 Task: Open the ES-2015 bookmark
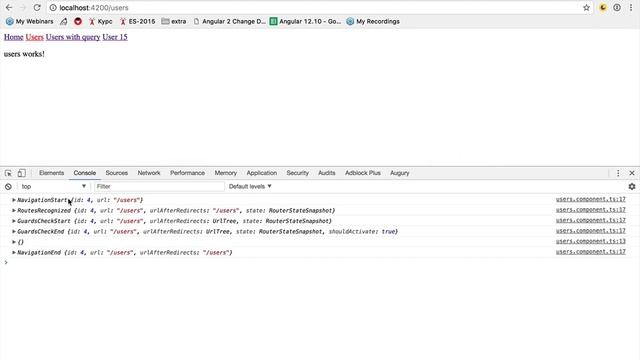[x=137, y=21]
